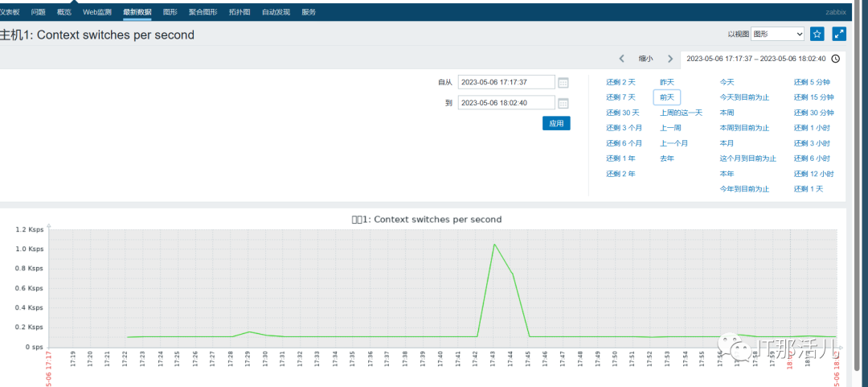Select 还剩 30 天 time range
Screen dimensions: 868x387
(623, 113)
